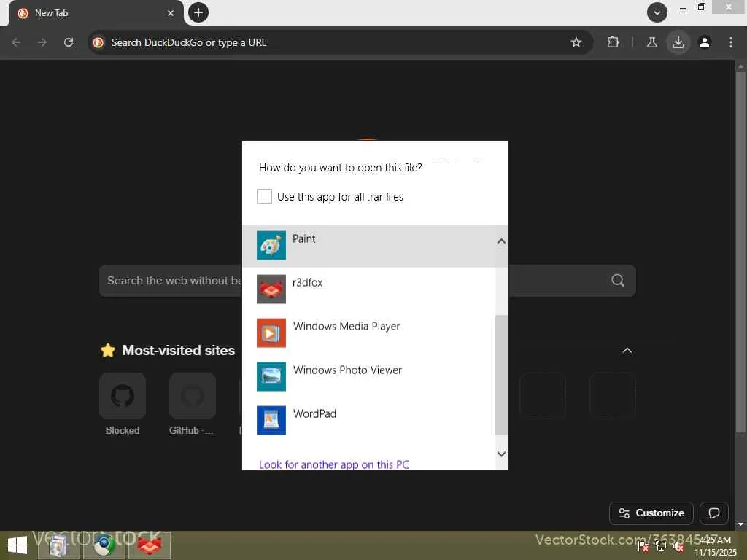Open the file manager taskbar icon

coord(58,545)
